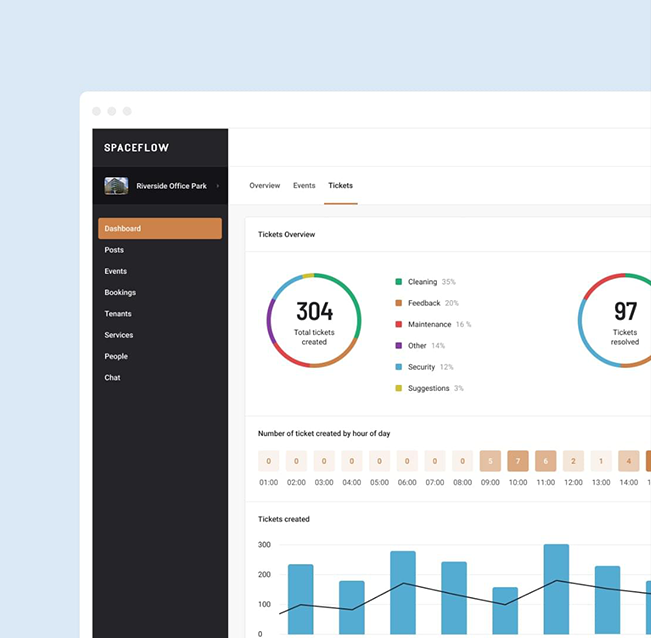Click the 304 total tickets donut chart
Image resolution: width=651 pixels, height=638 pixels.
[x=314, y=320]
